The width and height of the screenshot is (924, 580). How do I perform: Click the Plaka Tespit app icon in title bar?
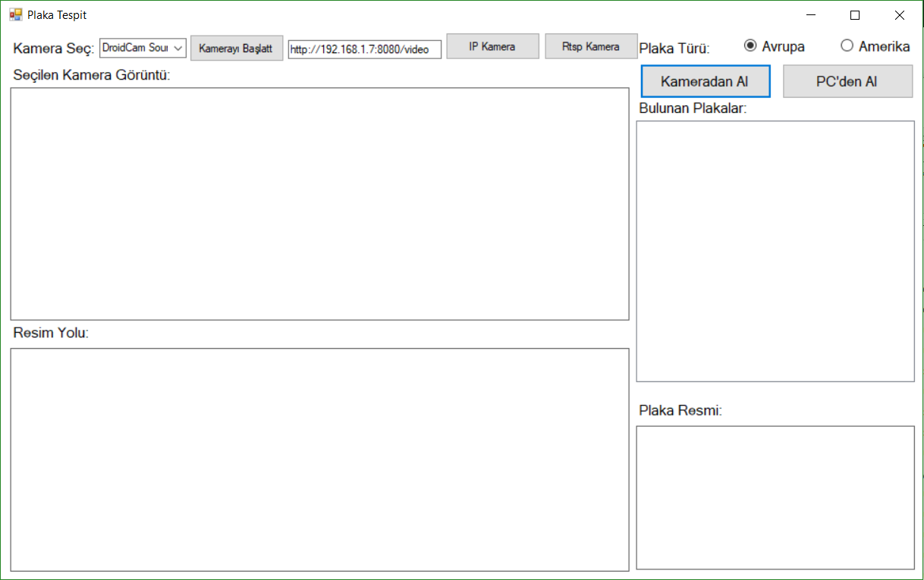pos(16,14)
